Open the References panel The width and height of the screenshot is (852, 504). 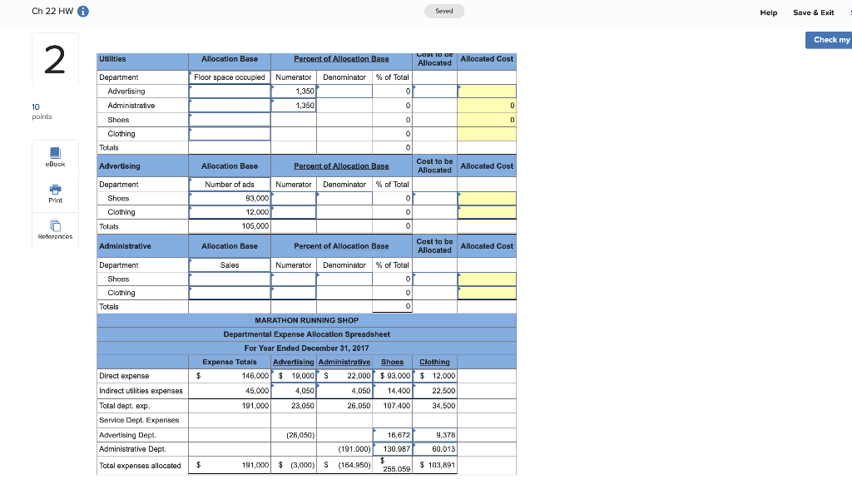[54, 230]
